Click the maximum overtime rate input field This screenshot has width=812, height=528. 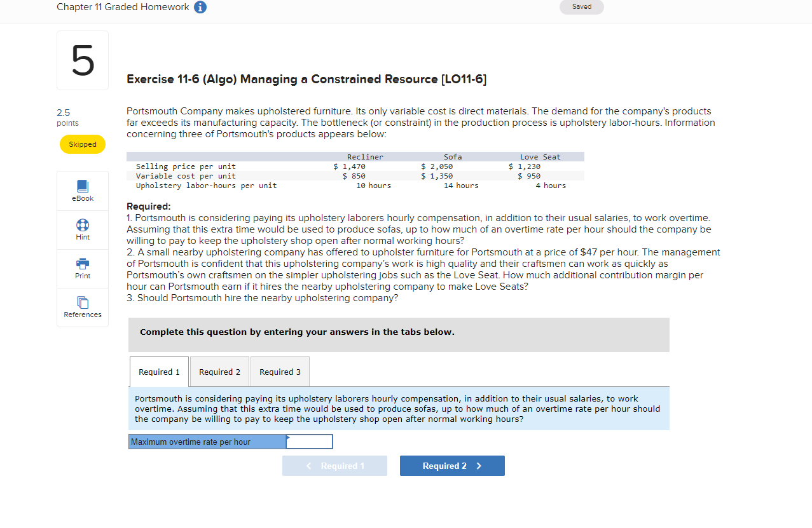point(310,442)
